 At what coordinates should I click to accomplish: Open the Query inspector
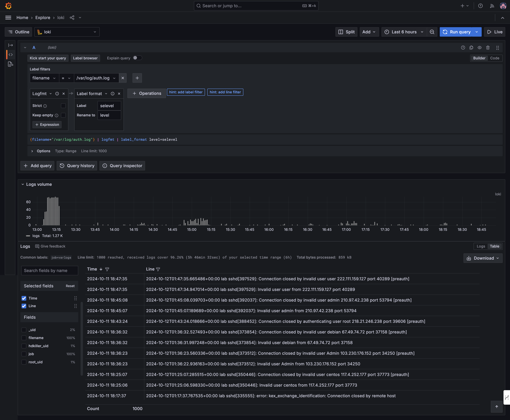(x=122, y=166)
